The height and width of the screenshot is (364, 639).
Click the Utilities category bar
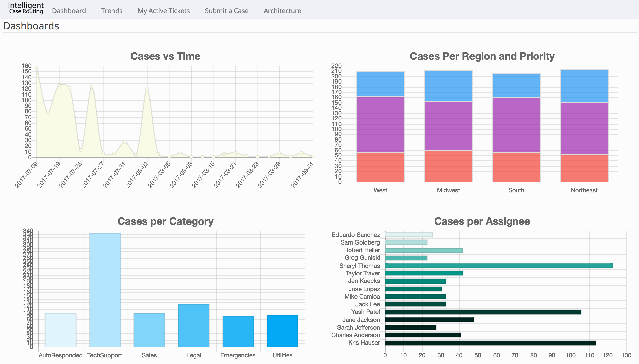pyautogui.click(x=283, y=331)
